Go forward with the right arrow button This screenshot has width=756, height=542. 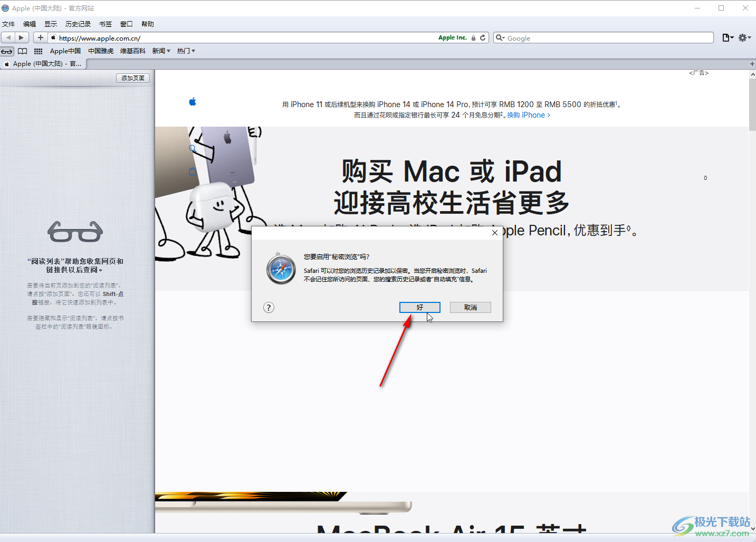click(22, 37)
